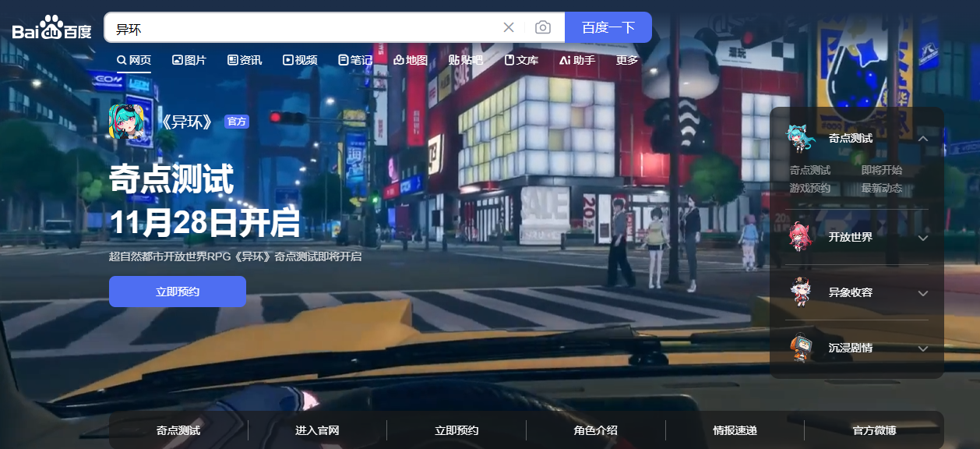This screenshot has width=980, height=449.
Task: Click the 开放世界 character icon
Action: (x=800, y=237)
